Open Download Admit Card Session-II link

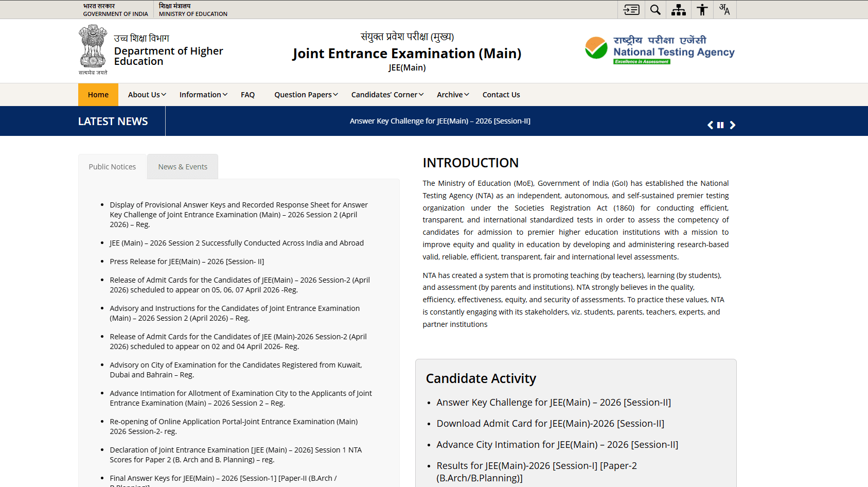pyautogui.click(x=551, y=424)
